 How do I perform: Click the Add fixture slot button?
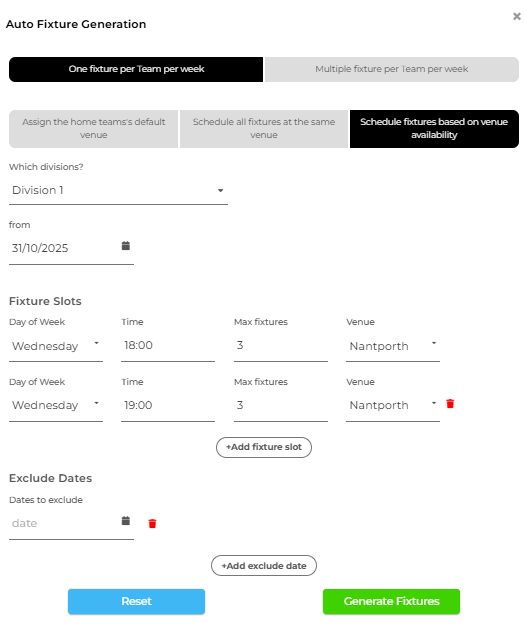tap(264, 447)
